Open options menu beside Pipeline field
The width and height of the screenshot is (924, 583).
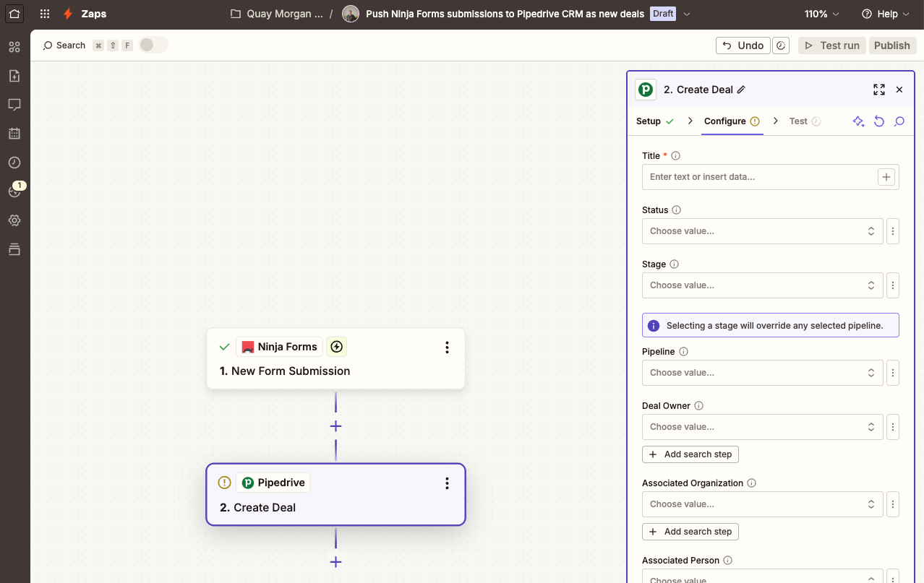(893, 373)
